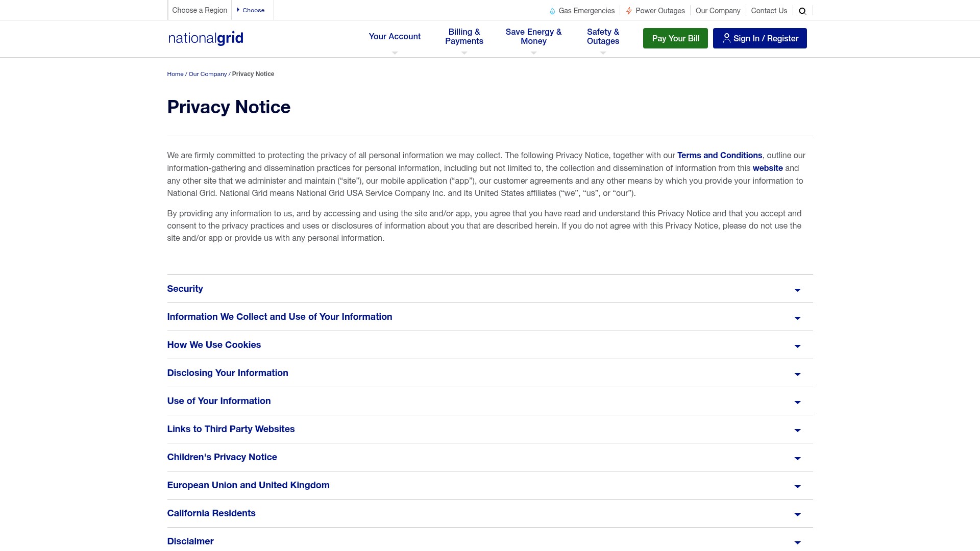This screenshot has width=980, height=551.
Task: Expand Children's Privacy Notice section
Action: [490, 457]
